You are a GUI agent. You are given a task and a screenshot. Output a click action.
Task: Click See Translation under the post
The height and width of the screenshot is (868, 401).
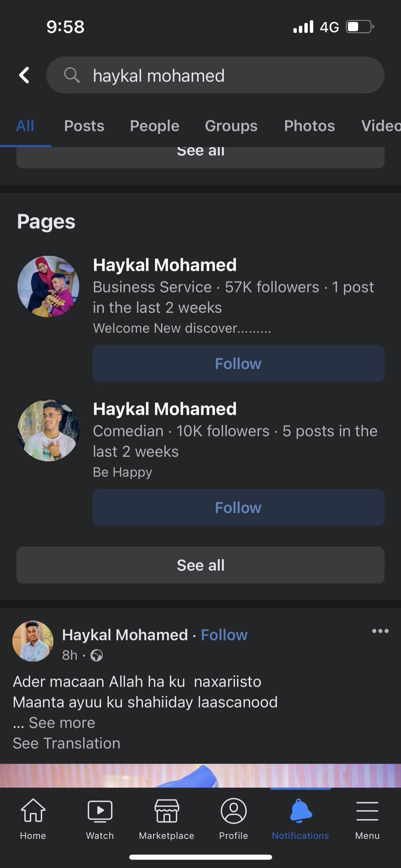[x=67, y=743]
